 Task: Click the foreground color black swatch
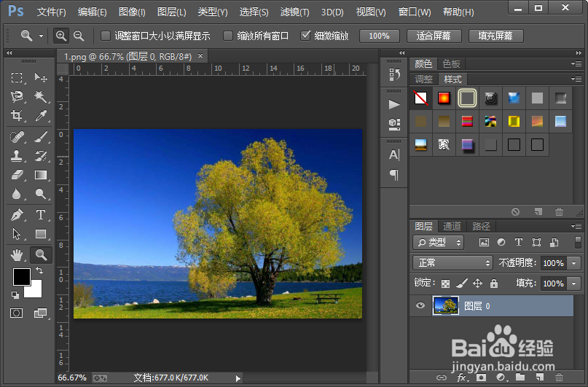[x=21, y=276]
